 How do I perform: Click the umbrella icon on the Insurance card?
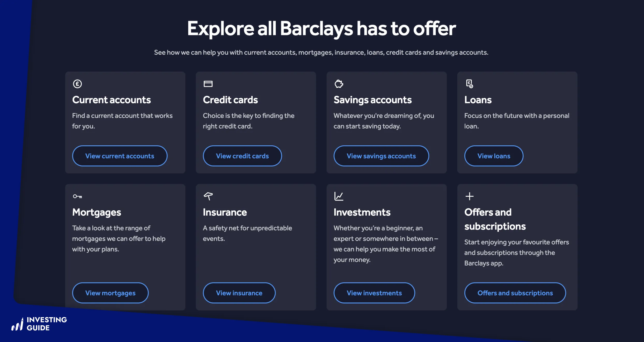click(208, 196)
